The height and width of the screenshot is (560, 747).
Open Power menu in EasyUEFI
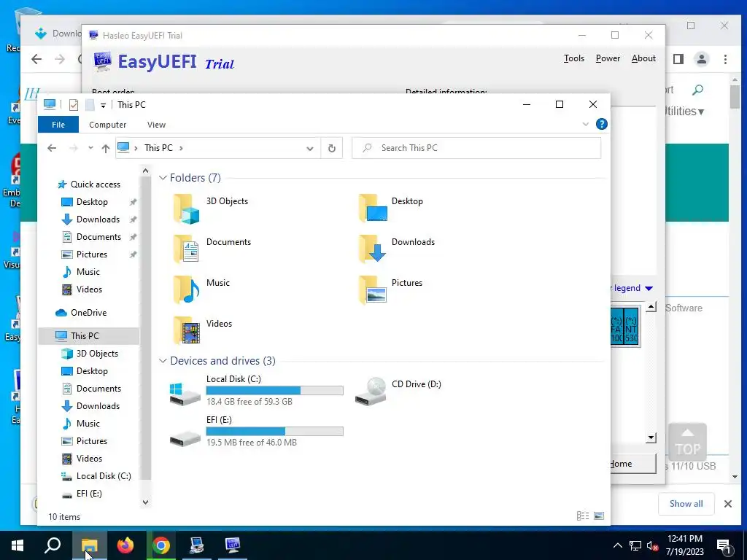[608, 58]
